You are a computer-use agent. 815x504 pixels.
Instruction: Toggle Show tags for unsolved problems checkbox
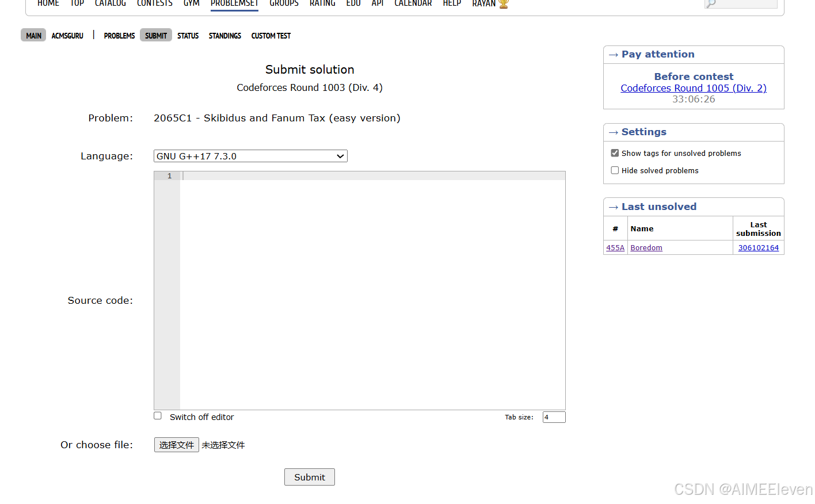pyautogui.click(x=615, y=153)
